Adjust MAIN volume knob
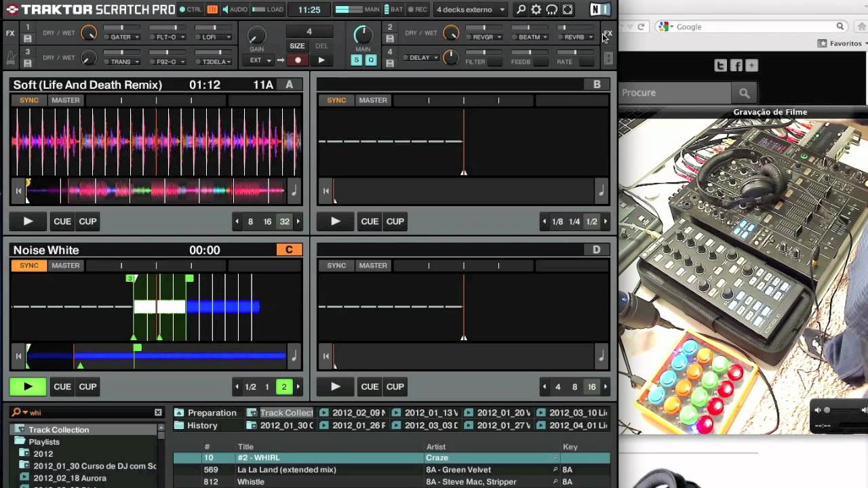Screen dimensions: 868x488 (x=363, y=34)
